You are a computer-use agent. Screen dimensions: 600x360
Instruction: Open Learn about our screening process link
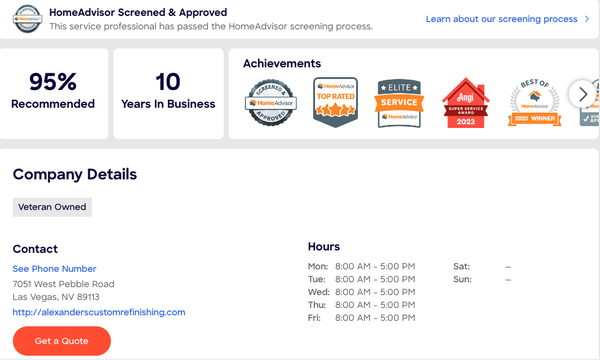click(x=501, y=19)
